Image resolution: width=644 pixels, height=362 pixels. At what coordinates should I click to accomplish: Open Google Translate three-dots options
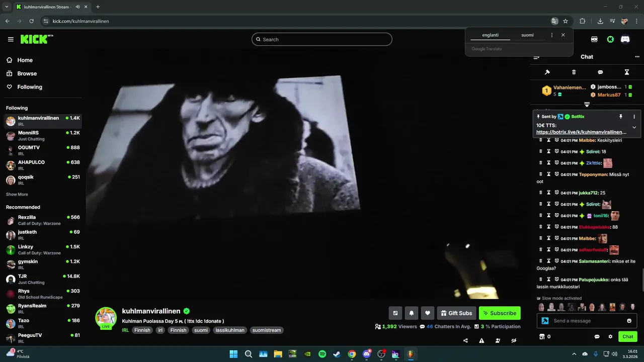click(x=552, y=35)
